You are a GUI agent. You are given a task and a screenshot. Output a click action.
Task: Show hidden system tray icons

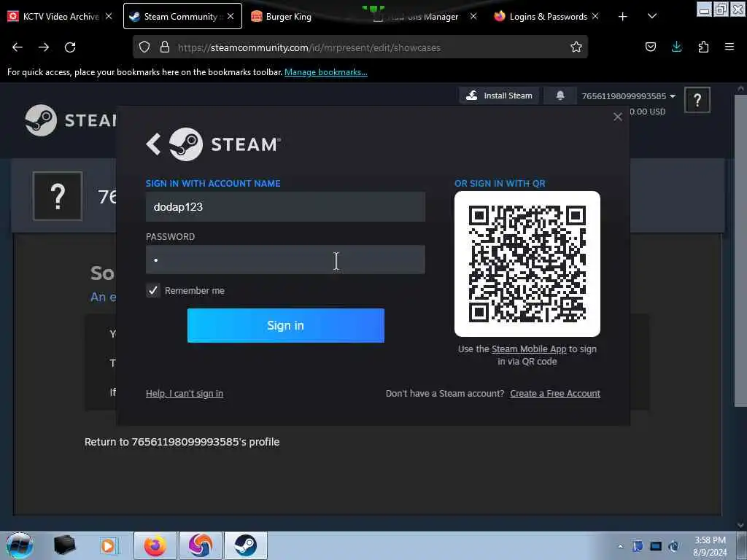620,546
